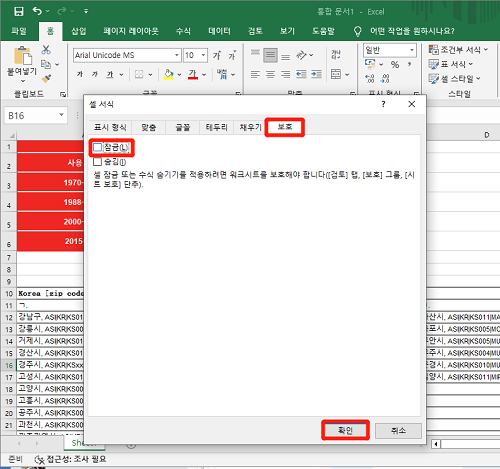Toggle underline 가 formatting
Screen dimensions: 500x469
110,74
